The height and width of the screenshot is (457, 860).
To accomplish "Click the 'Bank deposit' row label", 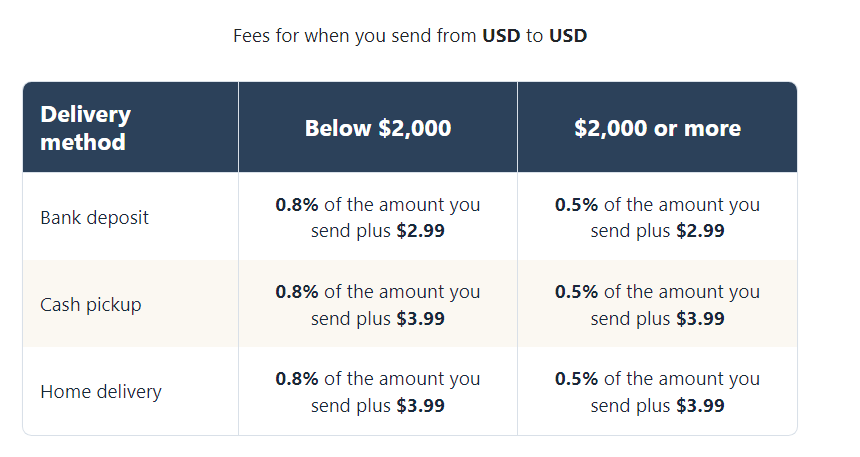I will [94, 218].
